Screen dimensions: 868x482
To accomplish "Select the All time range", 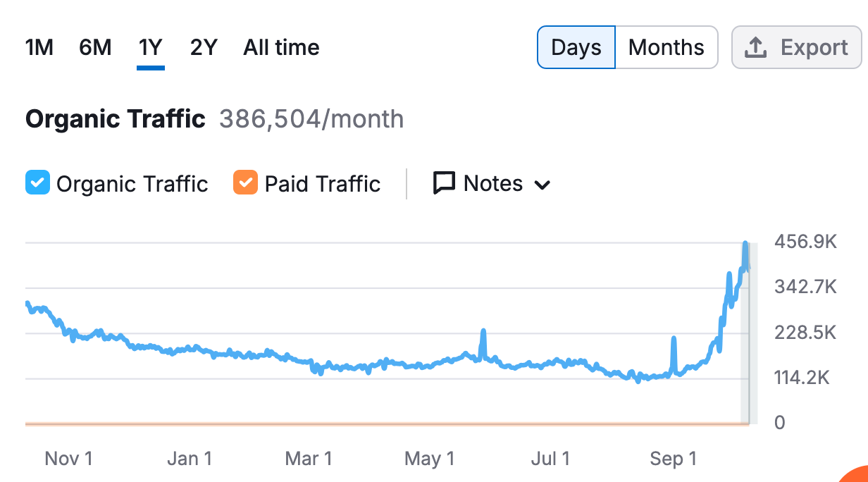I will pos(281,48).
